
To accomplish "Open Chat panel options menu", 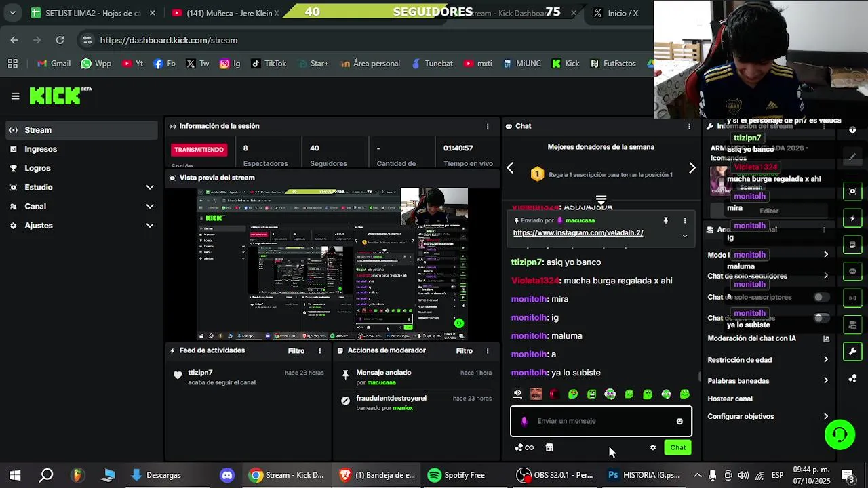I will 689,126.
